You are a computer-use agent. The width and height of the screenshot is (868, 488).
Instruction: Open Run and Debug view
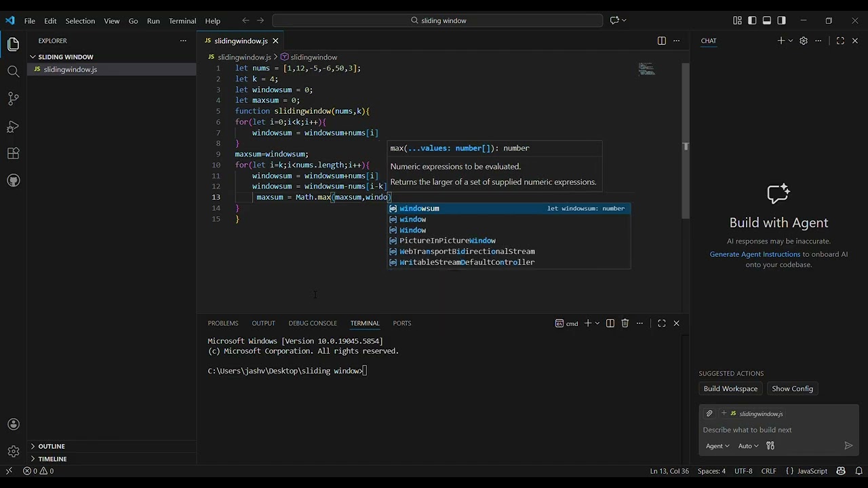click(13, 127)
